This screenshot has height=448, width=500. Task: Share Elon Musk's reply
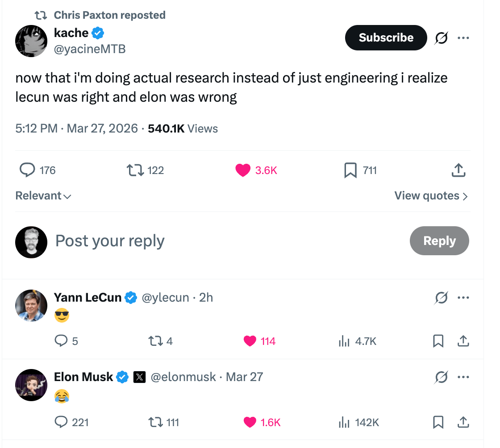point(463,422)
